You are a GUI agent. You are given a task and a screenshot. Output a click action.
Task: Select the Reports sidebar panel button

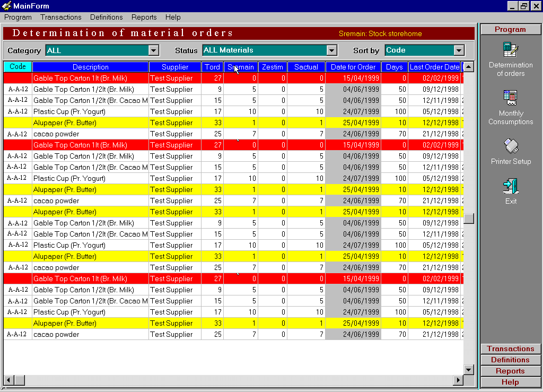click(x=510, y=371)
